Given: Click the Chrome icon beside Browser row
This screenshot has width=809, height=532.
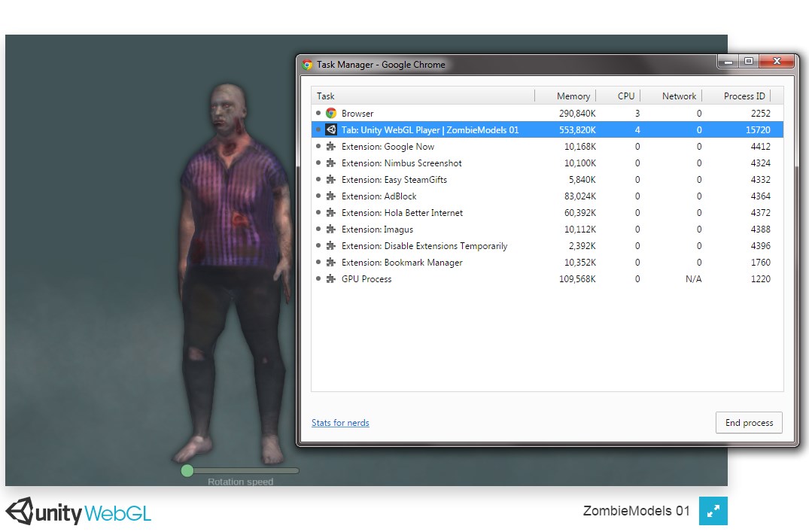Looking at the screenshot, I should (331, 113).
